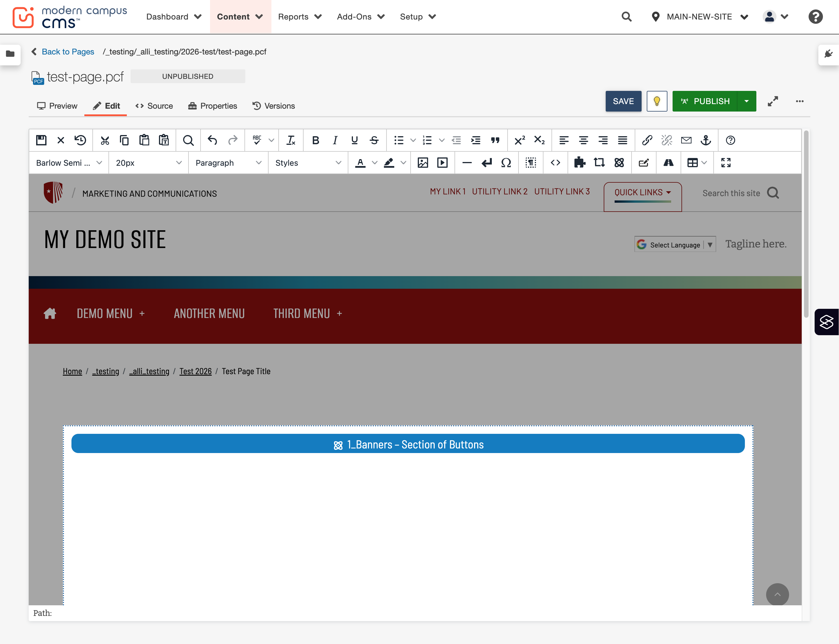This screenshot has width=839, height=644.
Task: Open the Reports menu
Action: click(x=300, y=16)
